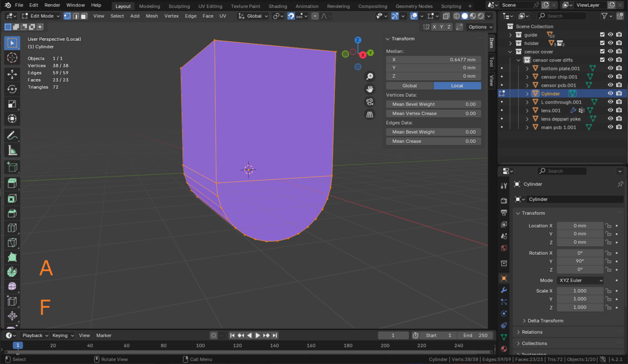Open the Object Data mesh properties tab
The width and height of the screenshot is (628, 364).
pos(503,337)
